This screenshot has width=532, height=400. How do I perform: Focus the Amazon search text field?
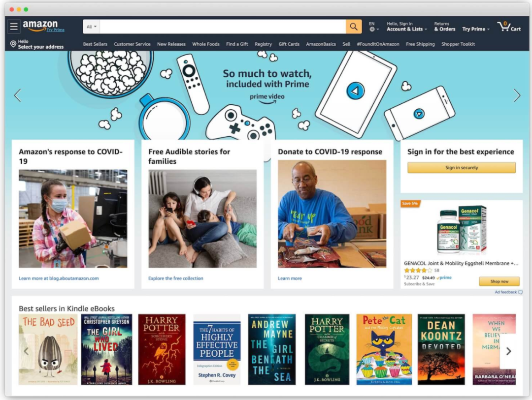click(x=223, y=27)
